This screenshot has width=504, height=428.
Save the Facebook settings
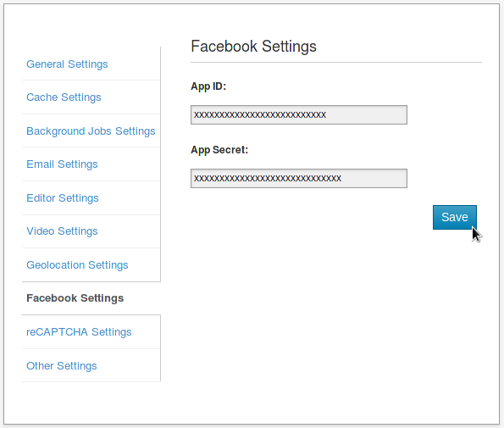(x=455, y=217)
